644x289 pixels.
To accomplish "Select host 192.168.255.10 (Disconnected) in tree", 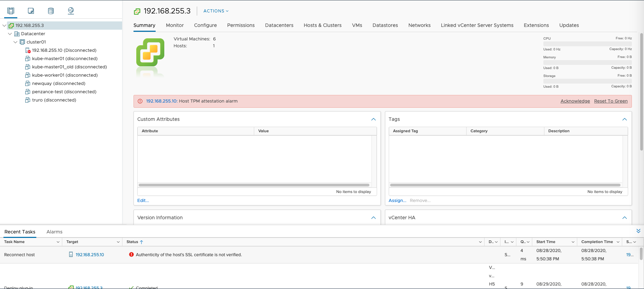I will [64, 50].
